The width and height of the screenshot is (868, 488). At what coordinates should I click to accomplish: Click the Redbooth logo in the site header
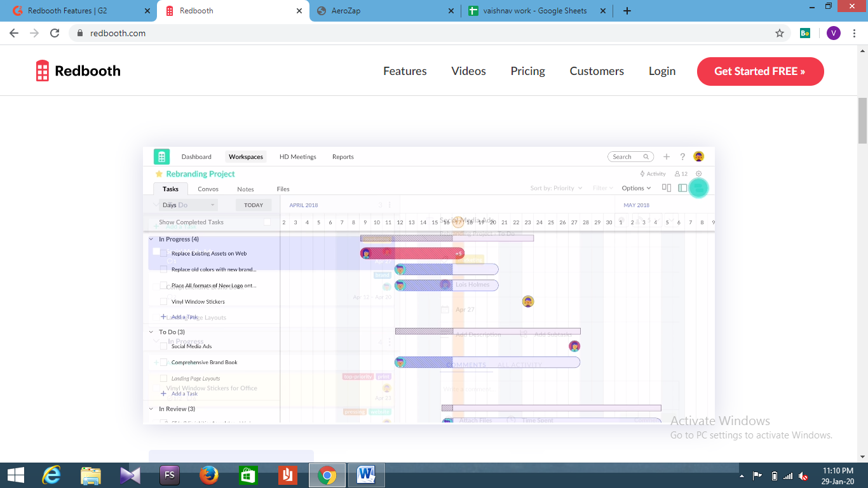(x=78, y=71)
